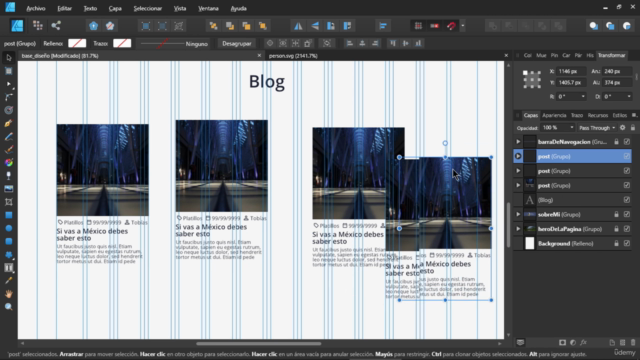Click the Flip Vertical toolbar icon
The width and height of the screenshot is (640, 360).
(x=315, y=26)
